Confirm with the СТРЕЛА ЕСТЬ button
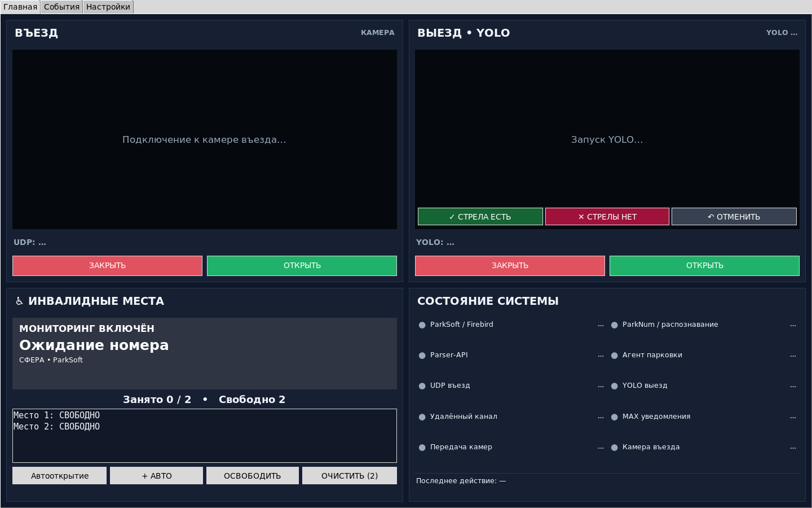This screenshot has height=508, width=812. [x=480, y=217]
